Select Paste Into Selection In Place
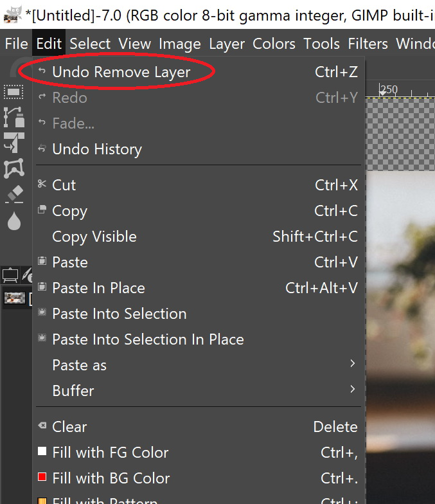Image resolution: width=435 pixels, height=504 pixels. (148, 339)
